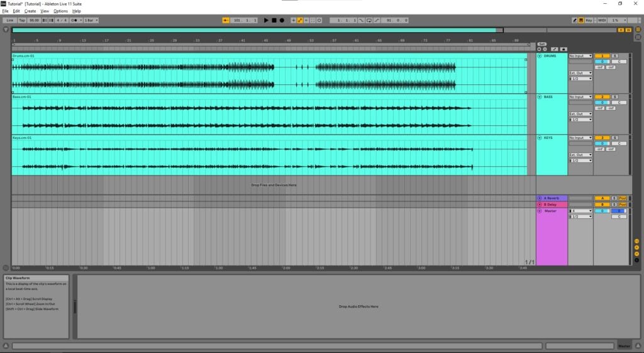
Task: Toggle MIDI map mode button
Action: pyautogui.click(x=602, y=20)
